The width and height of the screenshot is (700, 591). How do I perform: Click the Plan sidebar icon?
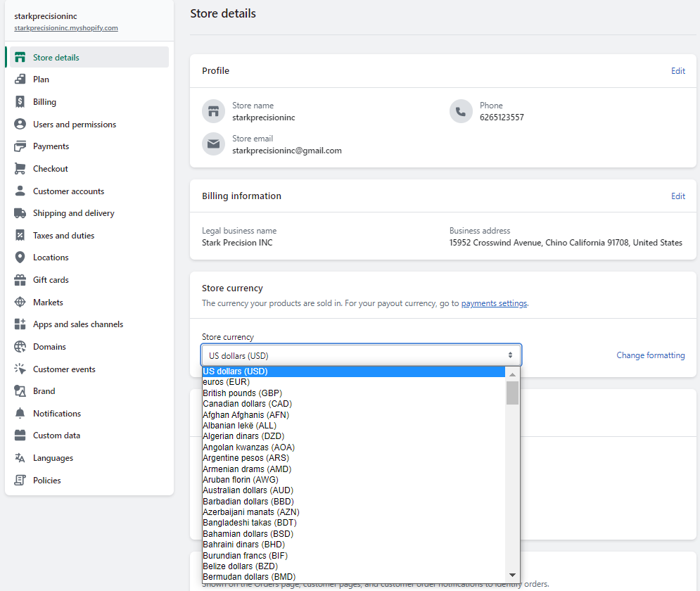20,80
